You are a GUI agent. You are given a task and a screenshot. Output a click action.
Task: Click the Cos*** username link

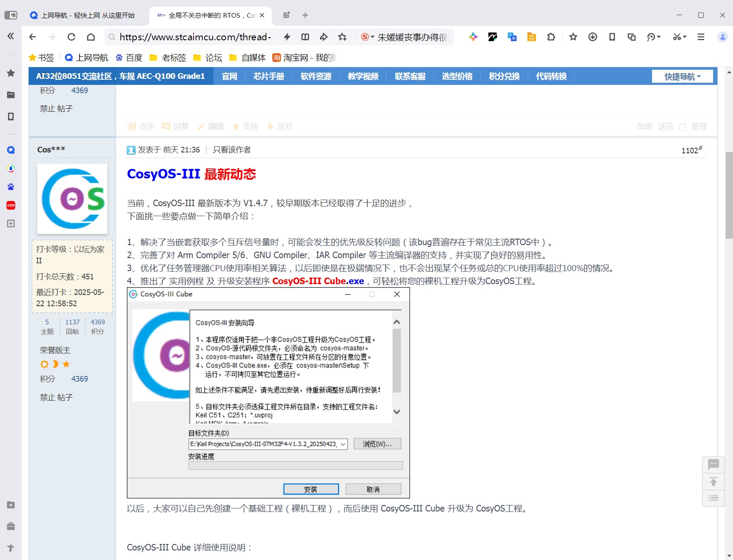(51, 149)
